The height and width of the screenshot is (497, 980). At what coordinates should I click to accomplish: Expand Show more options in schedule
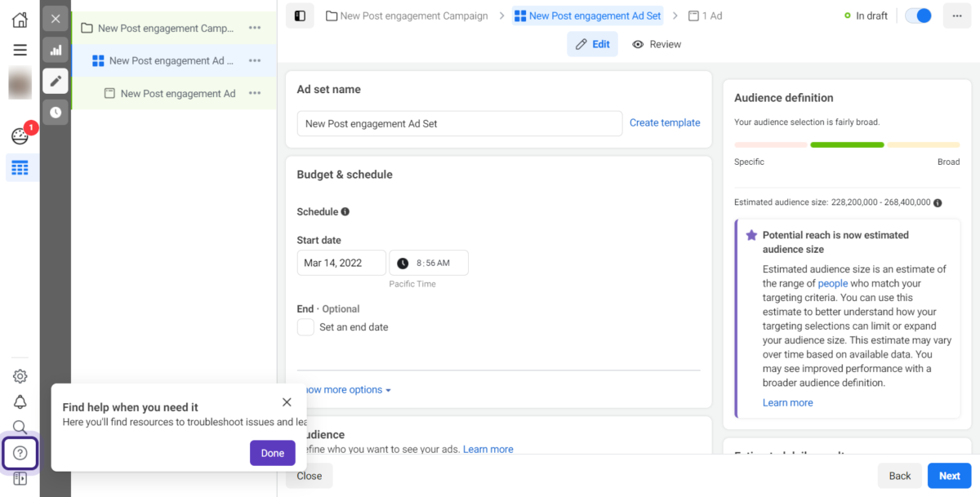[349, 390]
